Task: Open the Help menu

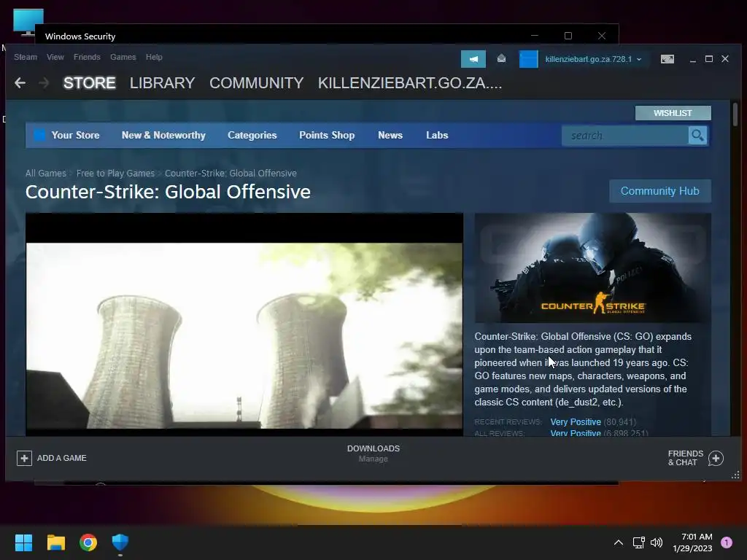Action: click(x=154, y=57)
